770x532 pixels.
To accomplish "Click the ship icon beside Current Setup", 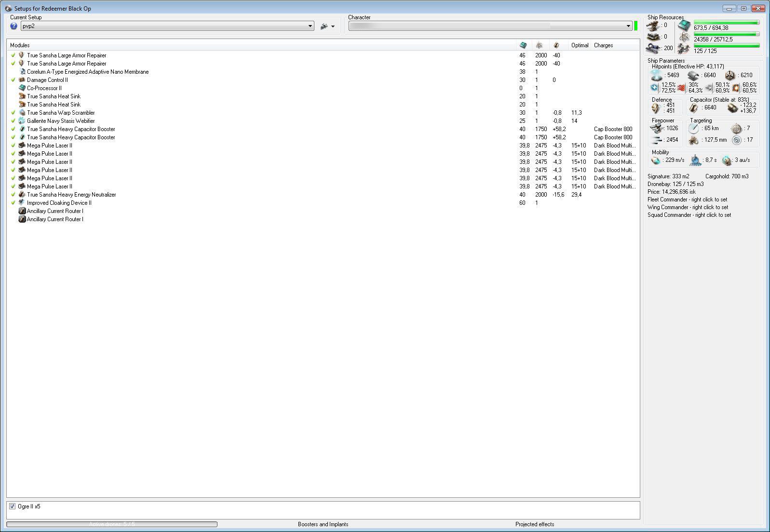I will point(324,27).
